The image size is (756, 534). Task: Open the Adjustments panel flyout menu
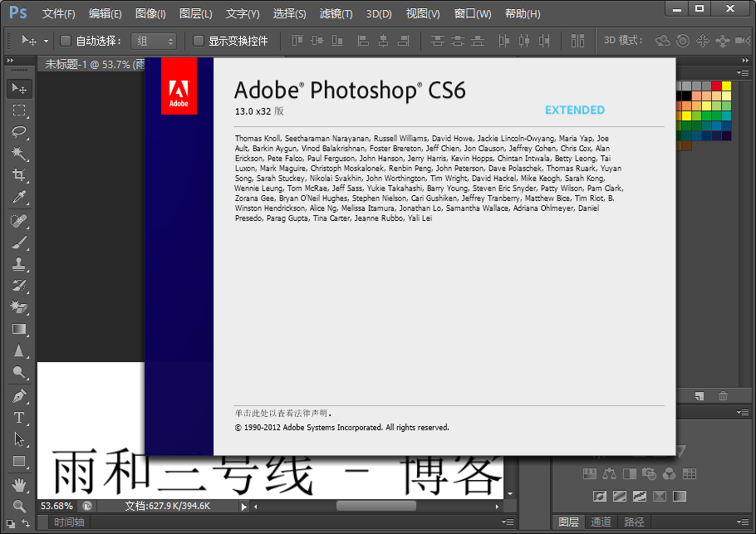click(743, 412)
